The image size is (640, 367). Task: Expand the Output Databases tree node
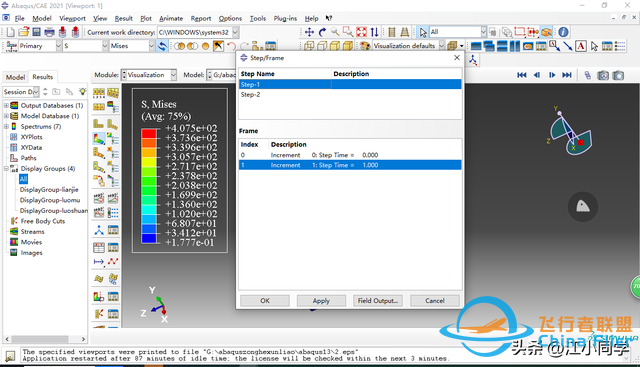(x=6, y=105)
